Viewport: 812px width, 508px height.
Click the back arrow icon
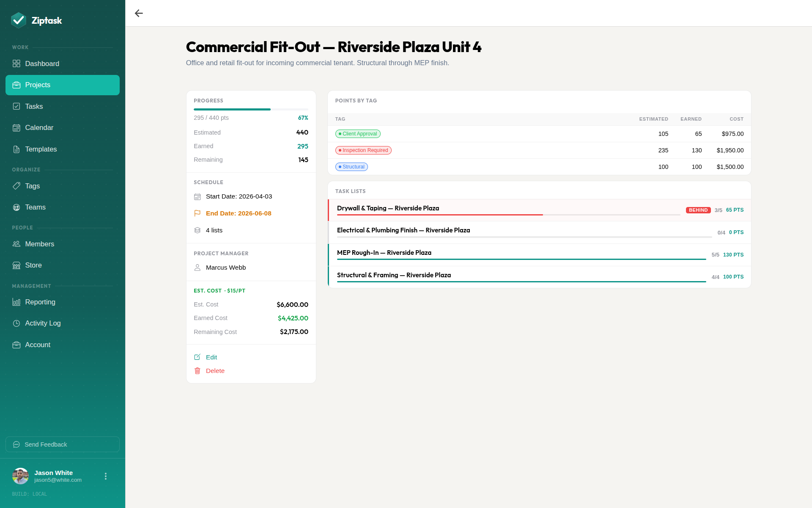tap(139, 13)
